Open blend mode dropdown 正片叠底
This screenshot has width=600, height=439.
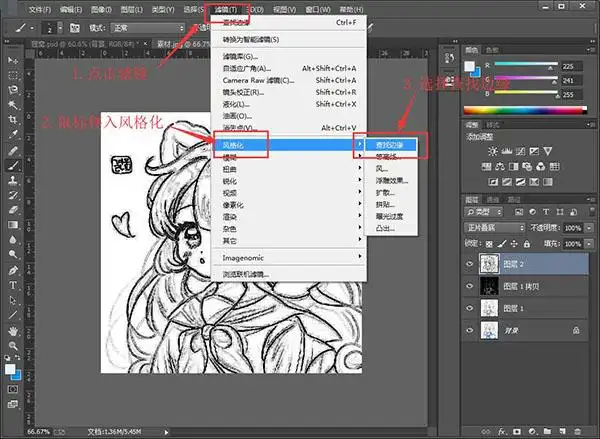(495, 228)
